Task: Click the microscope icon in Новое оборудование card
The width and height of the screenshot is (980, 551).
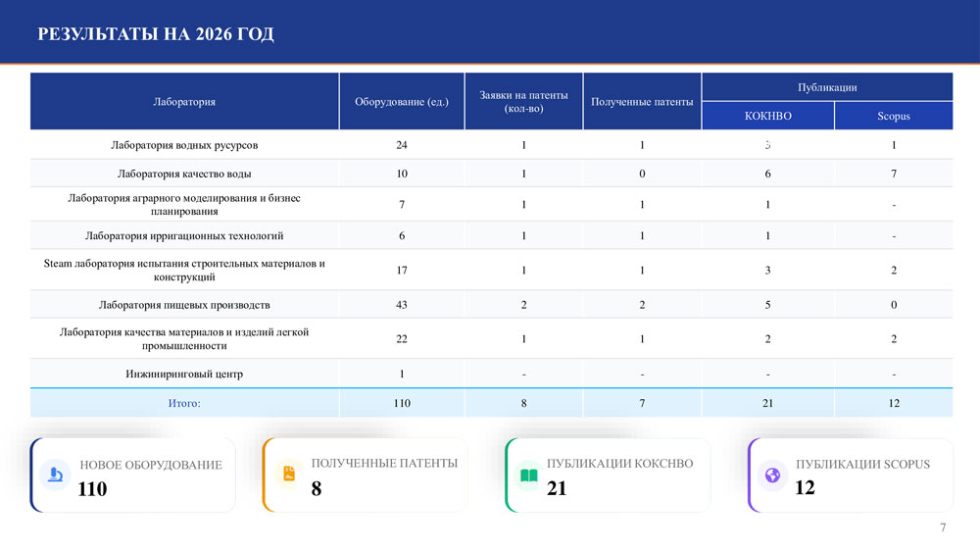Action: 56,476
